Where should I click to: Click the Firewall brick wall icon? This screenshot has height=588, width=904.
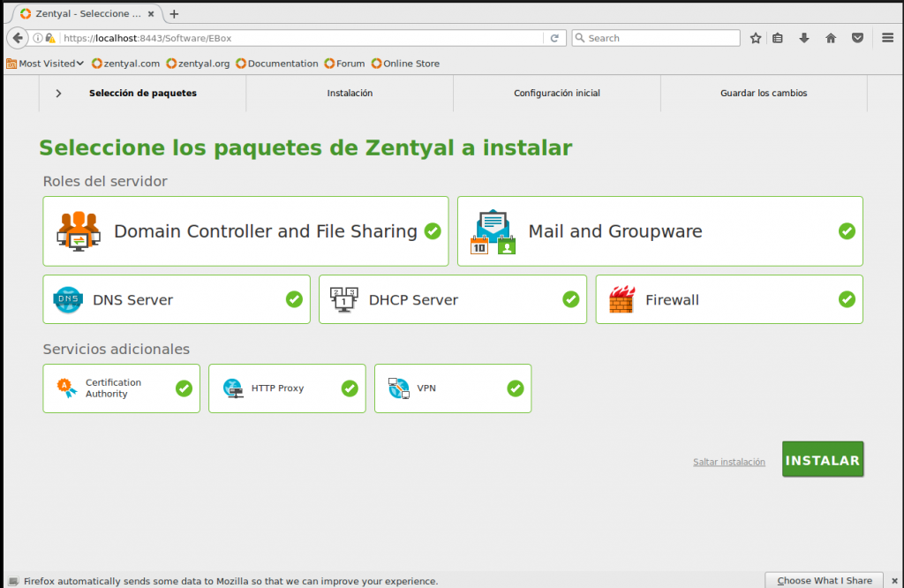pos(621,300)
